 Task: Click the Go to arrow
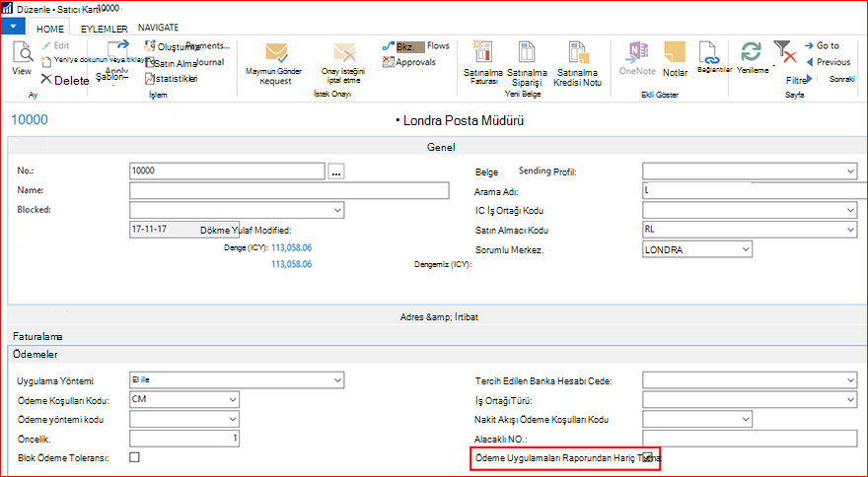coord(809,46)
